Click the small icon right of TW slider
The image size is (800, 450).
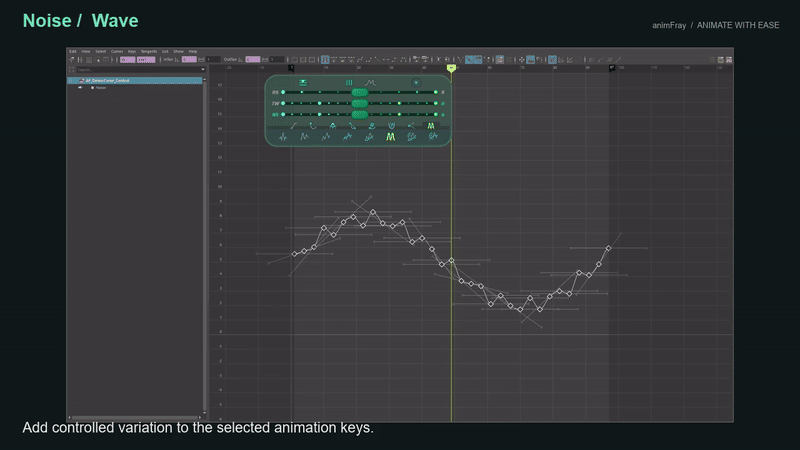coord(443,104)
